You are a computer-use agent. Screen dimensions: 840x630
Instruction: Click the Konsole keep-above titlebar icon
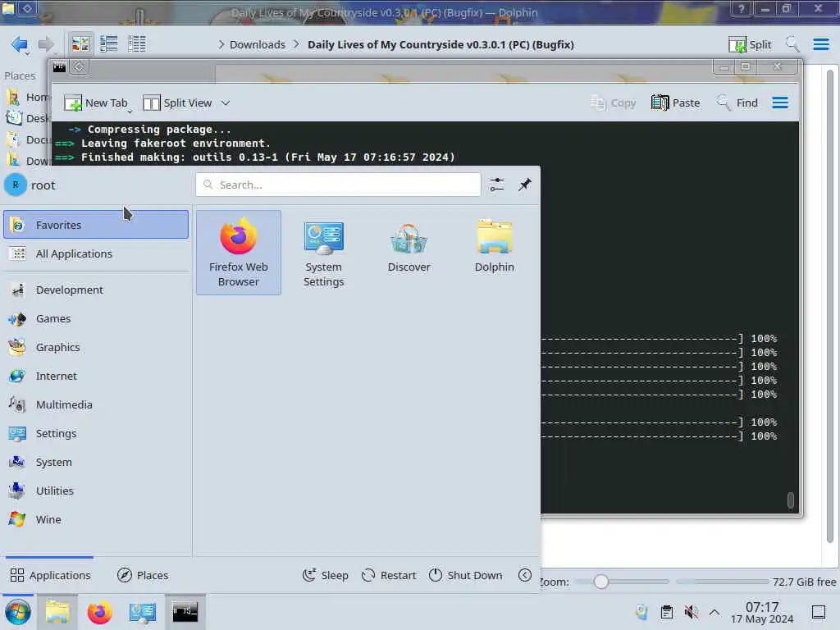coord(79,67)
